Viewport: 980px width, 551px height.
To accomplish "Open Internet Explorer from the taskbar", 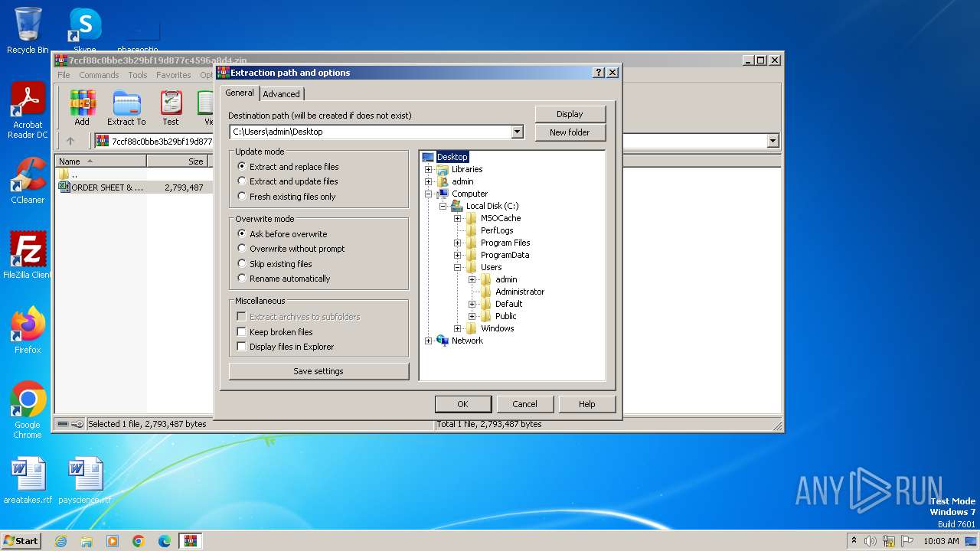I will (x=60, y=541).
